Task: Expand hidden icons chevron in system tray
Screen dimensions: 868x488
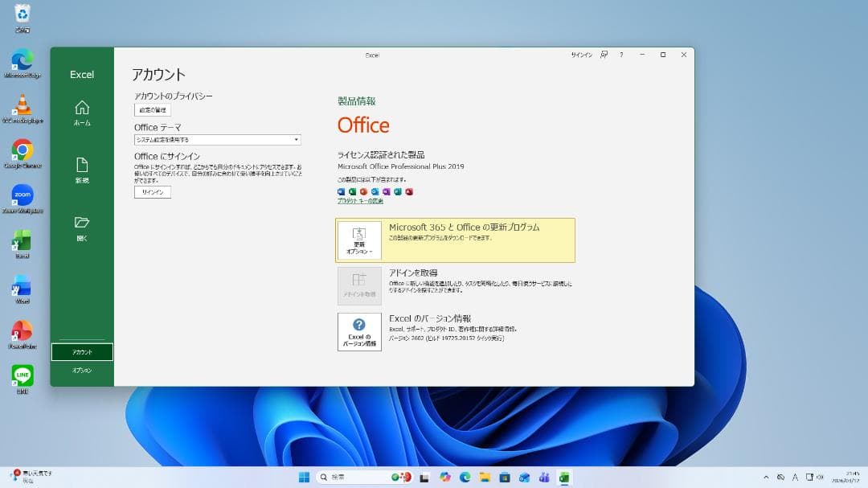Action: (766, 477)
